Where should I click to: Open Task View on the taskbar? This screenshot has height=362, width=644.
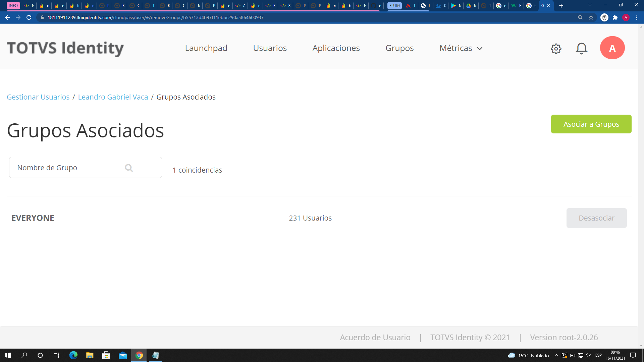(56, 355)
